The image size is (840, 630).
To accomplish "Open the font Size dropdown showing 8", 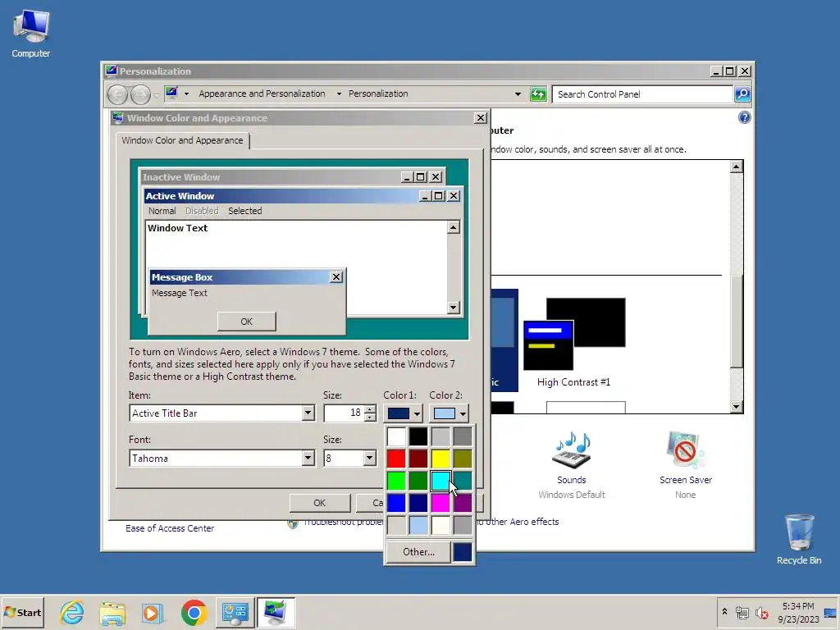I will (x=369, y=458).
